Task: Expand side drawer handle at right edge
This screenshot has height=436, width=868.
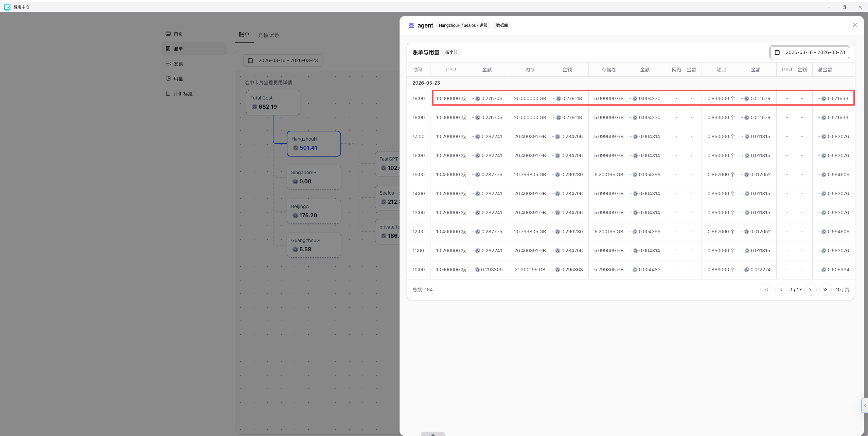Action: pos(865,405)
